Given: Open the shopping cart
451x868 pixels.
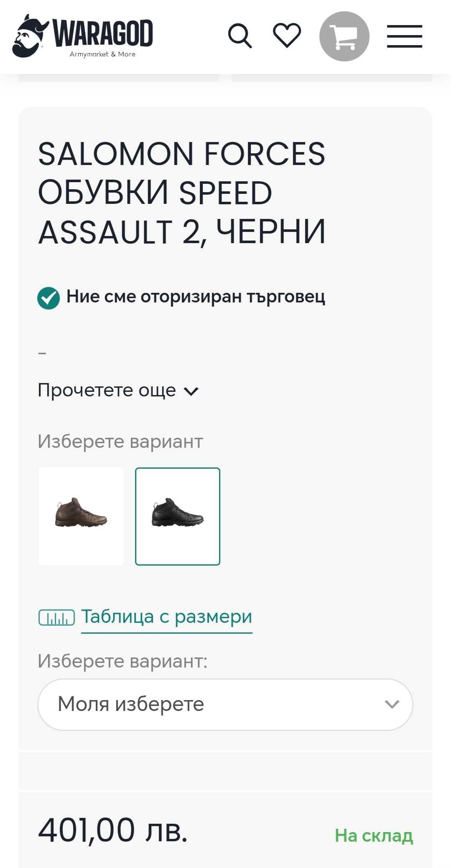Looking at the screenshot, I should (x=344, y=36).
